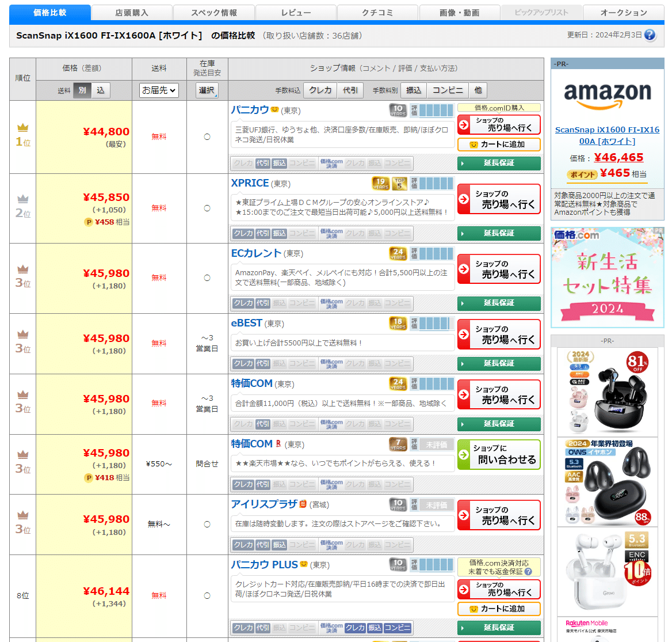Expand 延長保証 option for 特価COM Tokyo
The height and width of the screenshot is (642, 672).
click(x=499, y=424)
